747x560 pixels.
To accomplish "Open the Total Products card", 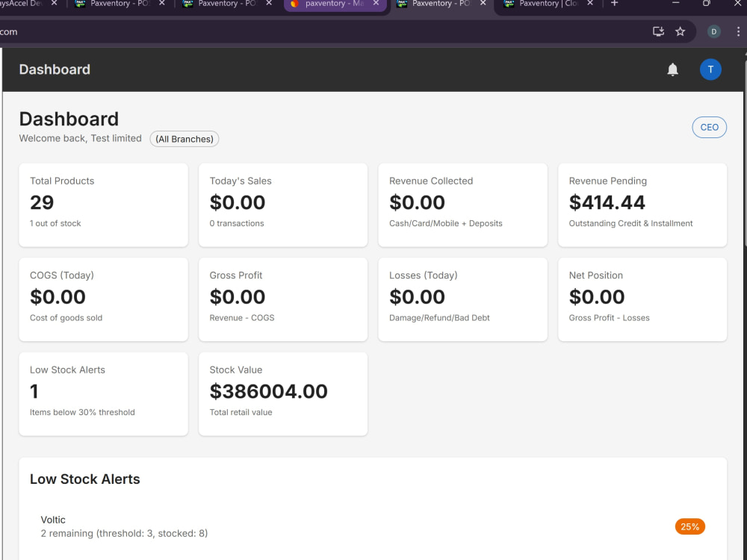I will click(103, 205).
